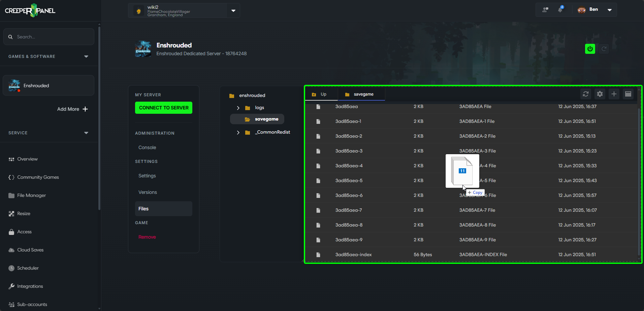Screen dimensions: 644x311
Task: Expand the _CommonRedist folder chevron
Action: 238,133
